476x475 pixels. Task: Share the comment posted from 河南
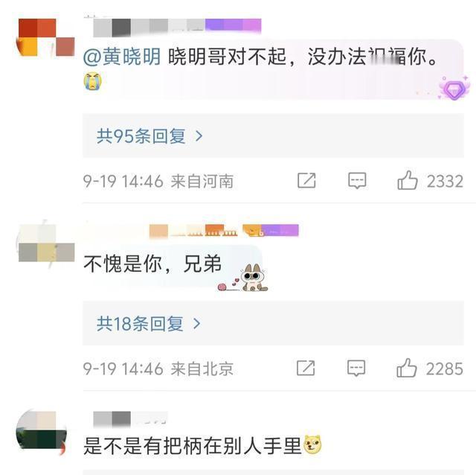pos(306,180)
